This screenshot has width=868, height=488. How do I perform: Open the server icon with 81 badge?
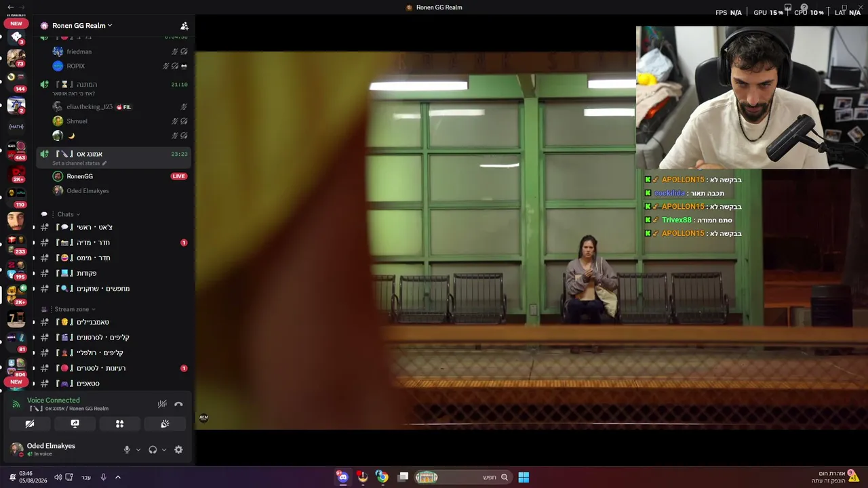coord(16,341)
